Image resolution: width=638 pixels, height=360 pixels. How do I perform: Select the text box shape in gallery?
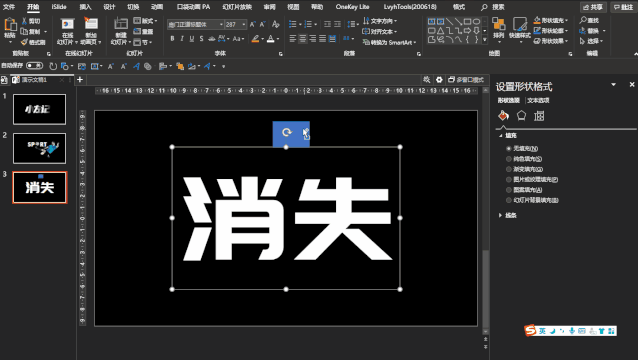431,22
